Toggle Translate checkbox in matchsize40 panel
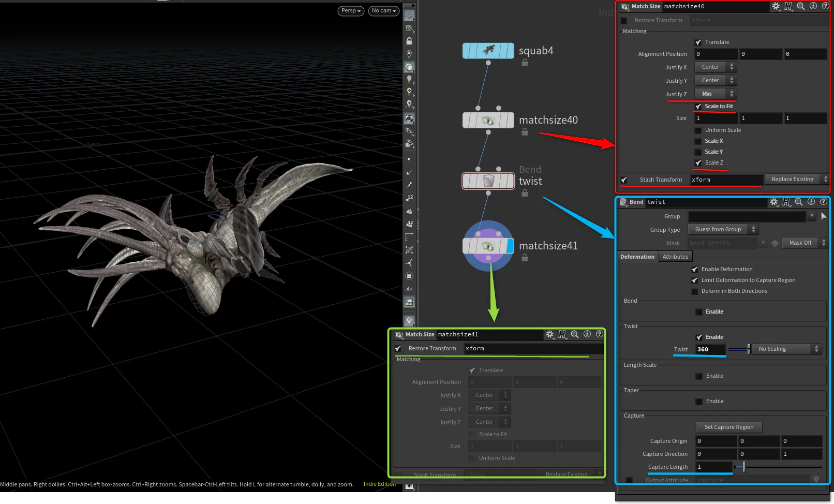Viewport: 834px width, 504px height. [x=698, y=42]
